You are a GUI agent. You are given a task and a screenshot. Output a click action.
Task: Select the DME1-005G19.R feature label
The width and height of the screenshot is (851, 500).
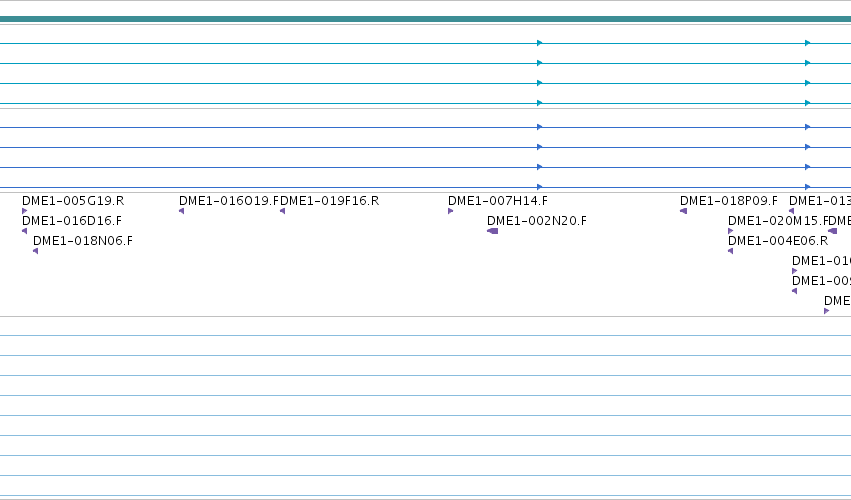73,201
